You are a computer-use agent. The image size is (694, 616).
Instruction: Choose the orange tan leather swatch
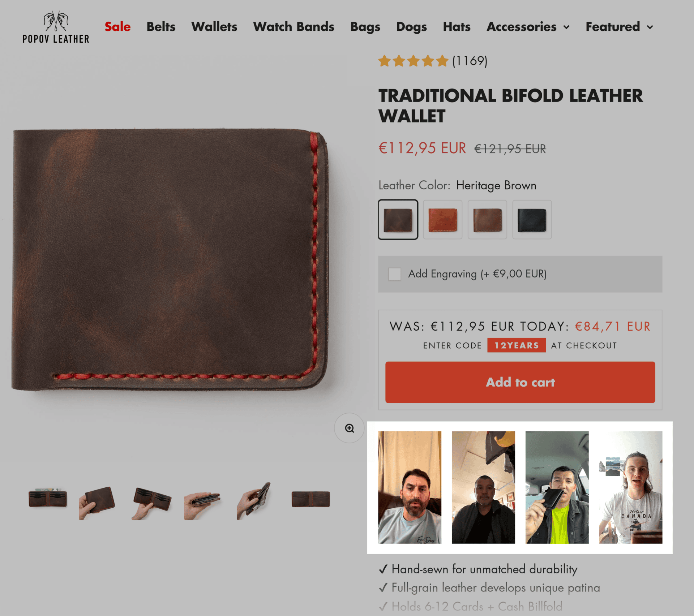(x=443, y=219)
